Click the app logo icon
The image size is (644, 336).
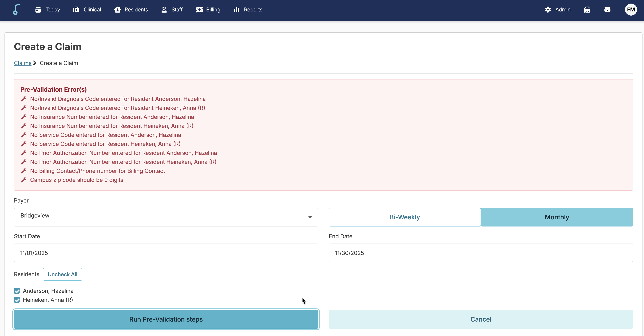(x=16, y=10)
